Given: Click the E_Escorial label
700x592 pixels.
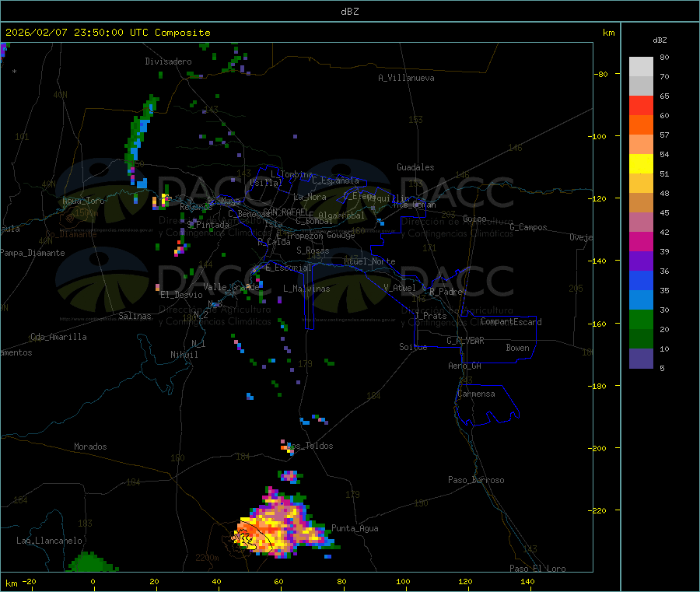Looking at the screenshot, I should (x=289, y=268).
